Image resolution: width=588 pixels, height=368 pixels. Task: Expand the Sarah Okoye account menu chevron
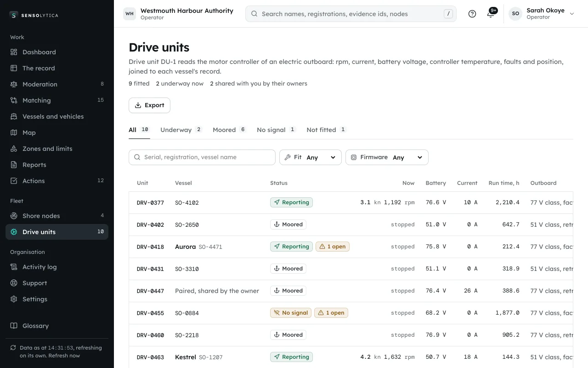(572, 14)
